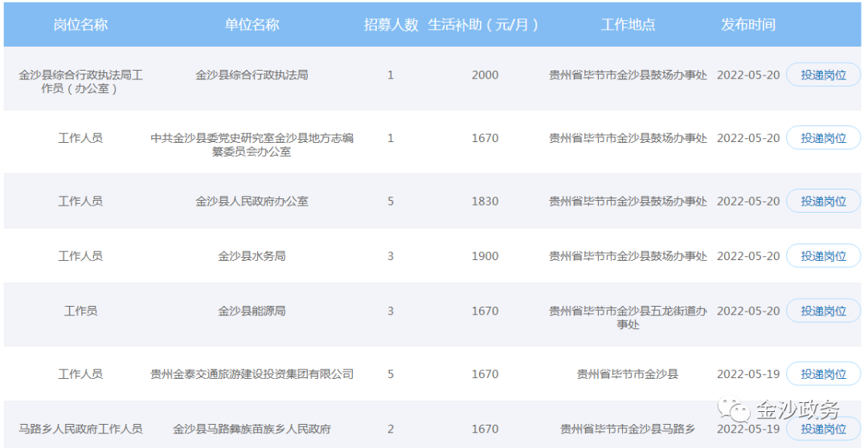
Task: Click subsidy 1670 in 党史研究室 row
Action: point(485,138)
